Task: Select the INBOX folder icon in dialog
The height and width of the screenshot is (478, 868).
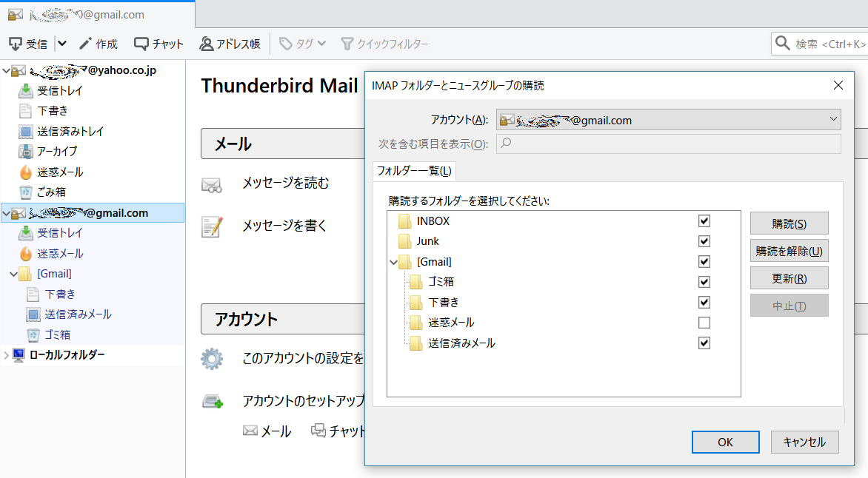Action: (x=404, y=221)
